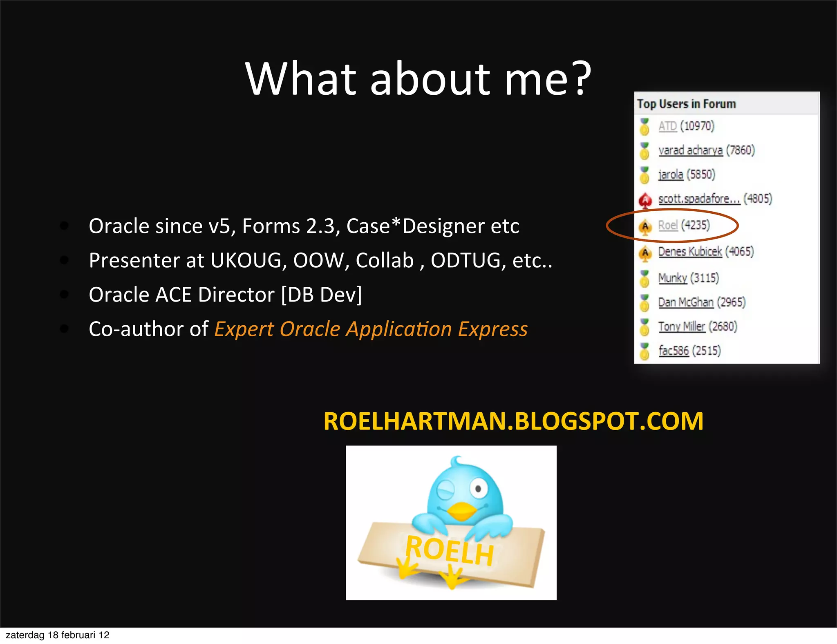Click the orange ACE icon beside Denes Kubicek
Viewport: 837px width, 644px height.
coord(645,253)
